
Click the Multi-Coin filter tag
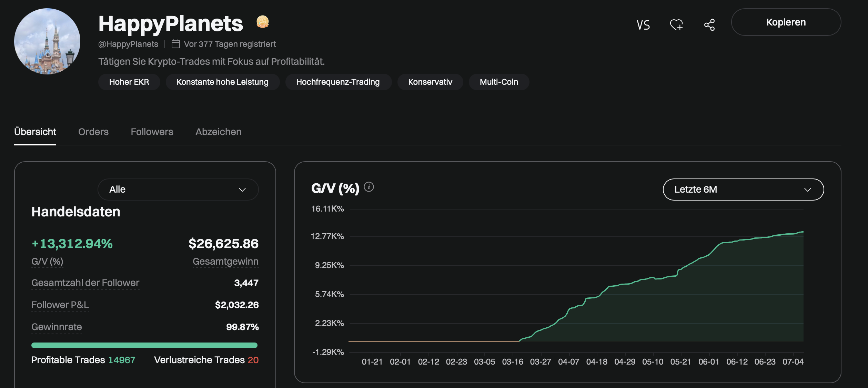coord(499,81)
